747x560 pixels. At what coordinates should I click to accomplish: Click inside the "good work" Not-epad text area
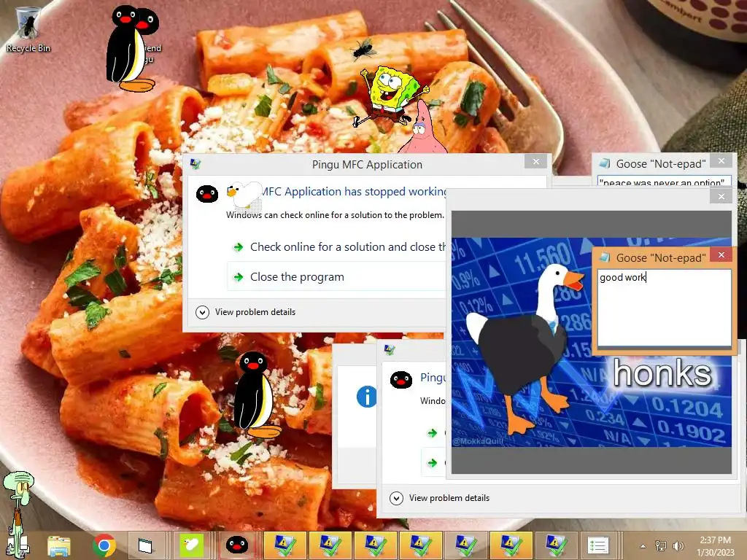(665, 308)
